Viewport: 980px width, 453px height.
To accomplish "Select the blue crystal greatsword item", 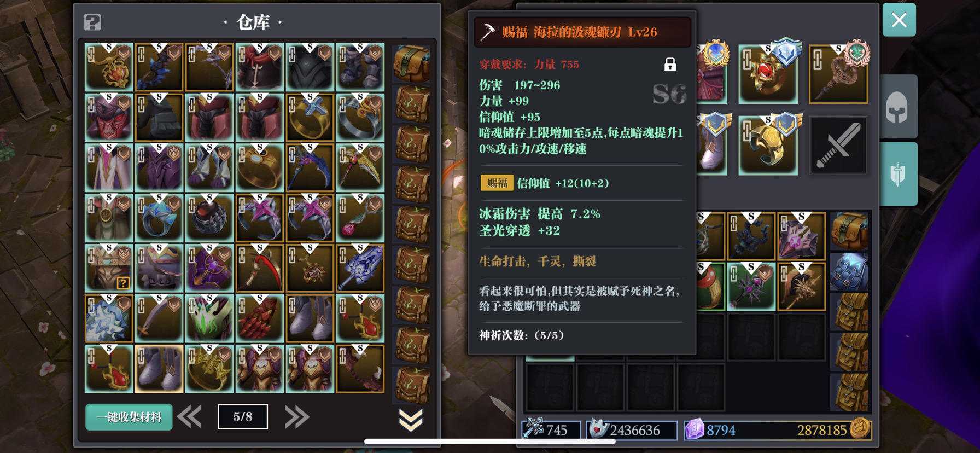I will [x=360, y=268].
